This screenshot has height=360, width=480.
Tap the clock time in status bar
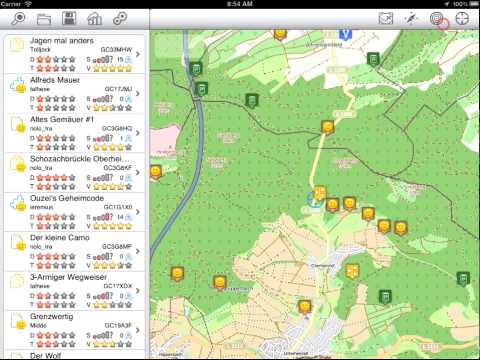pos(240,4)
